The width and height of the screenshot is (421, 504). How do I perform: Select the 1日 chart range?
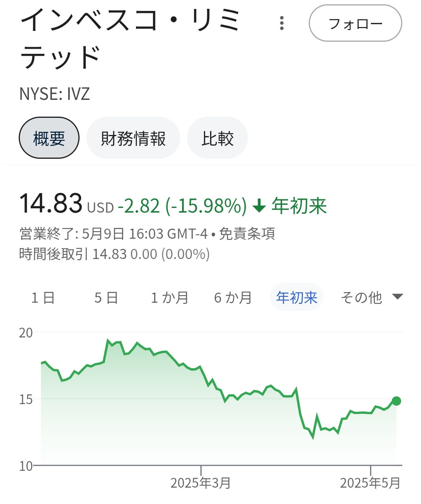(43, 298)
